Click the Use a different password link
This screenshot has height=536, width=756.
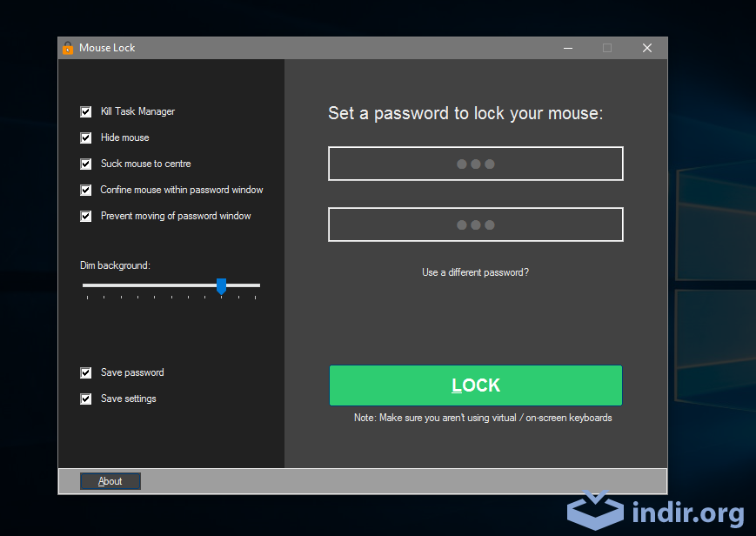(475, 272)
